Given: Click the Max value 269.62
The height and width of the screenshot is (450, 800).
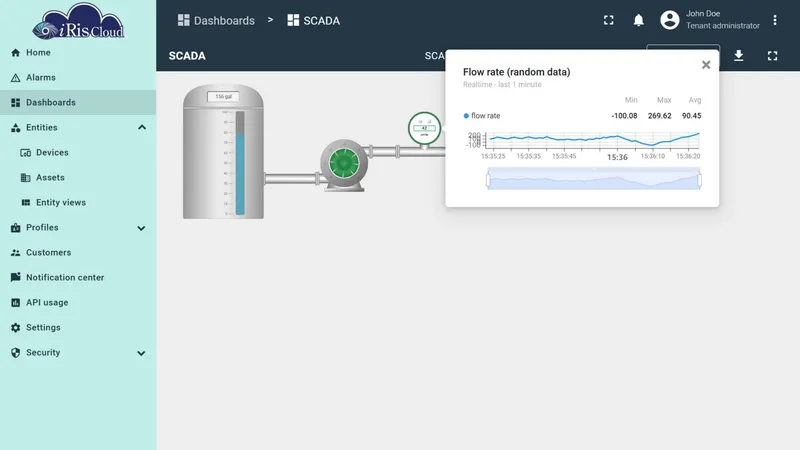Looking at the screenshot, I should pos(659,116).
